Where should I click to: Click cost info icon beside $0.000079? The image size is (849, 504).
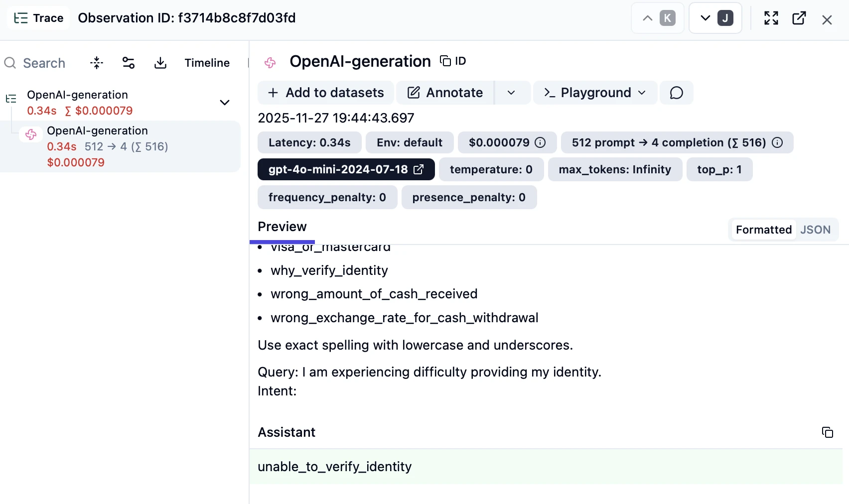tap(540, 142)
